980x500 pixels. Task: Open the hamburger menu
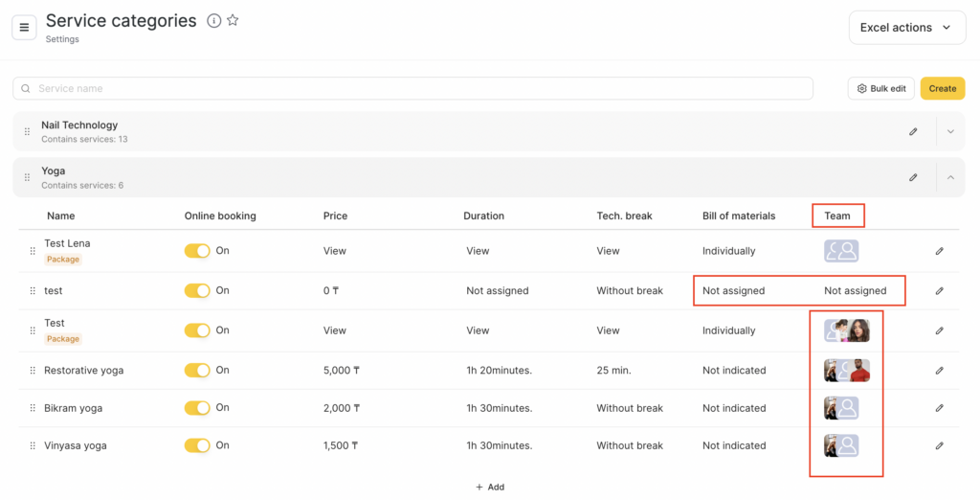click(24, 28)
